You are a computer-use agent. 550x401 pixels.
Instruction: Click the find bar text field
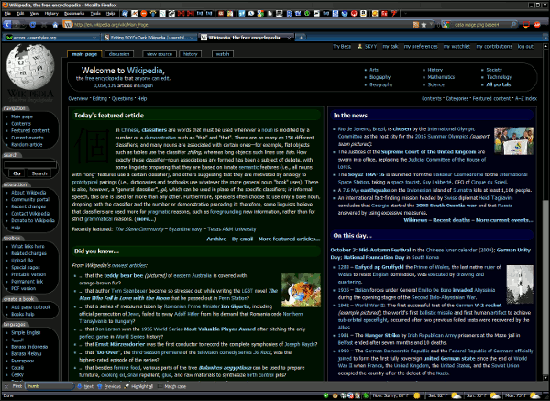(49, 386)
